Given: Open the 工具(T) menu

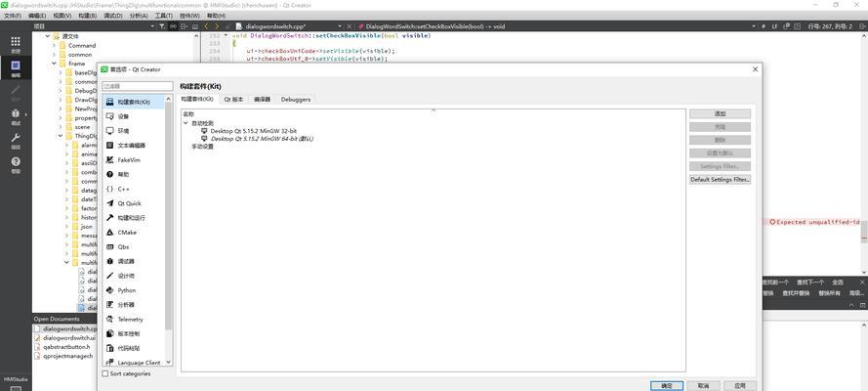Looking at the screenshot, I should click(x=163, y=16).
